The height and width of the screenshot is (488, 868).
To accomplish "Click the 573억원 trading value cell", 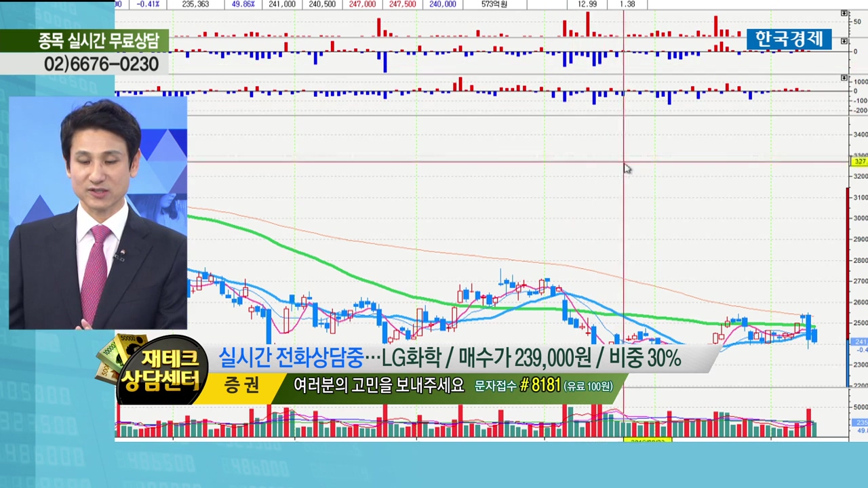I will [494, 4].
